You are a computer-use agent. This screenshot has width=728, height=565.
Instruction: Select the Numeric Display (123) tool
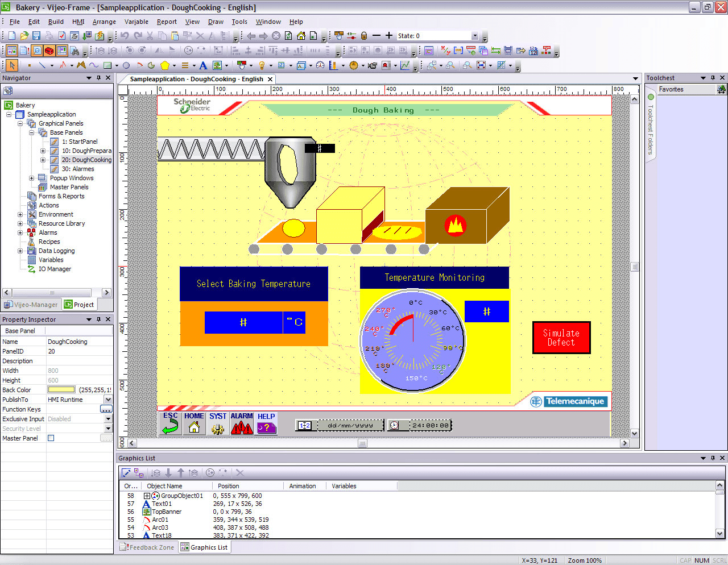[281, 65]
